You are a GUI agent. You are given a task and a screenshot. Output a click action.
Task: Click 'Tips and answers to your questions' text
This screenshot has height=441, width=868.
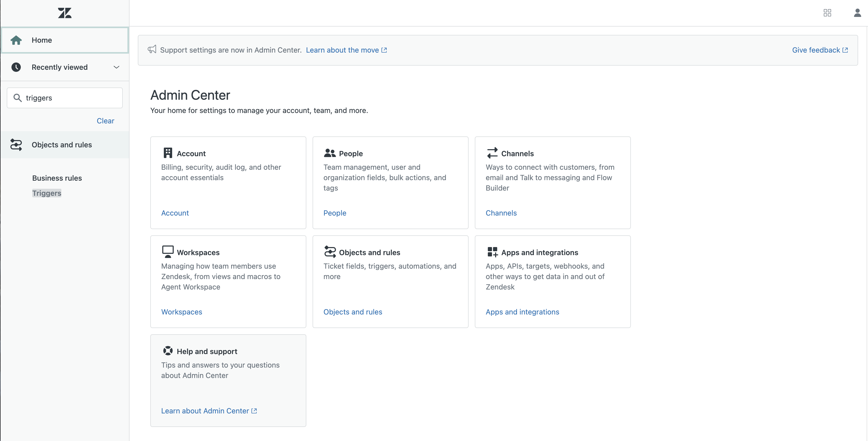(220, 370)
